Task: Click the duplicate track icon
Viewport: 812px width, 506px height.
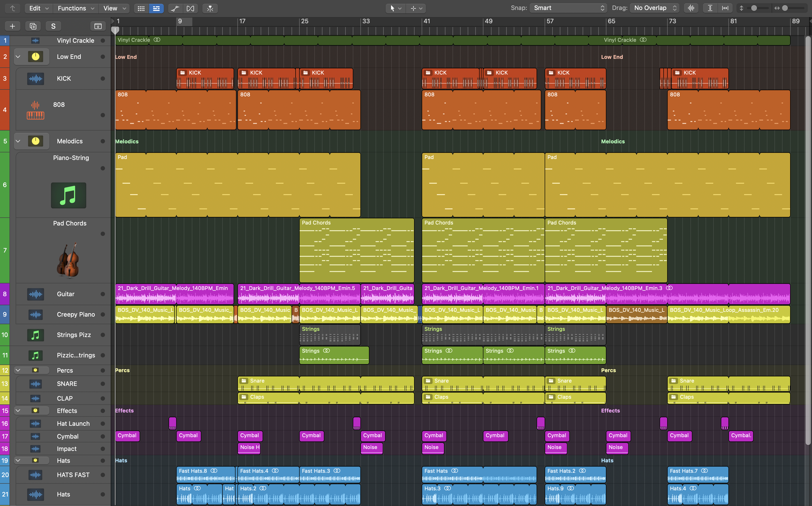Action: pos(33,26)
